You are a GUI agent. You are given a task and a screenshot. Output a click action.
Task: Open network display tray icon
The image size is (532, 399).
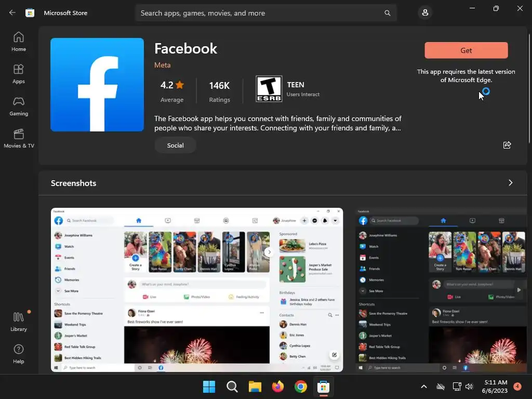click(x=457, y=387)
